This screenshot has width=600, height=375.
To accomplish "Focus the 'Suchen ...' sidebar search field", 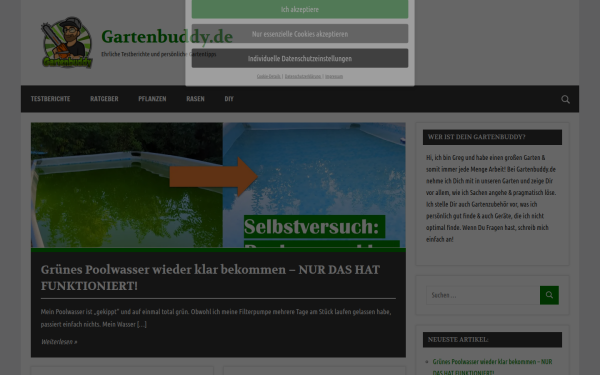I will pos(483,295).
